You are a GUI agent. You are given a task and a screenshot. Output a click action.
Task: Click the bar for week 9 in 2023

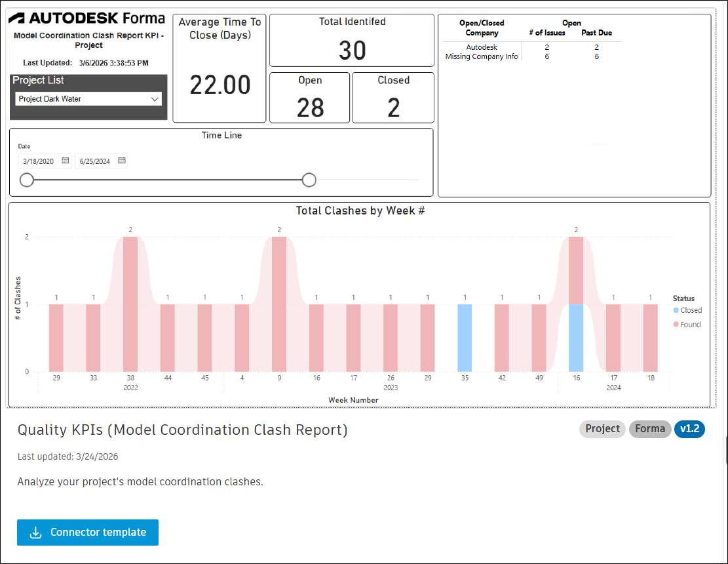point(279,304)
